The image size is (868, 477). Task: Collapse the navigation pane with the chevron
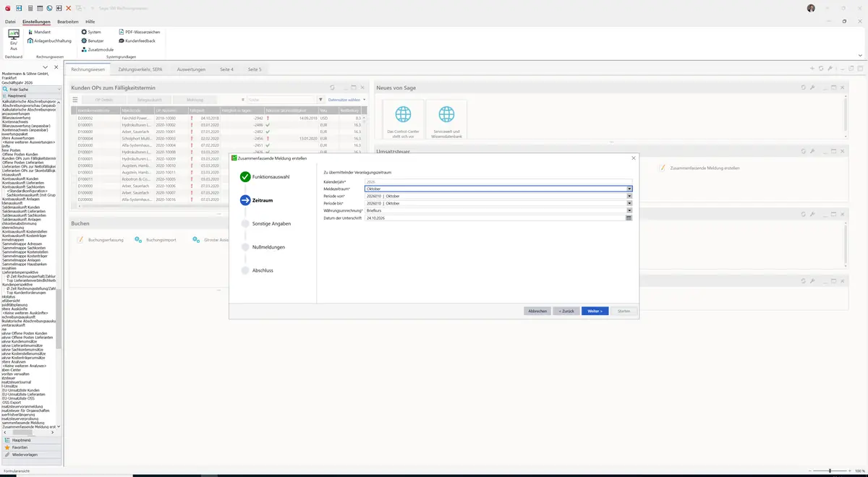point(46,67)
